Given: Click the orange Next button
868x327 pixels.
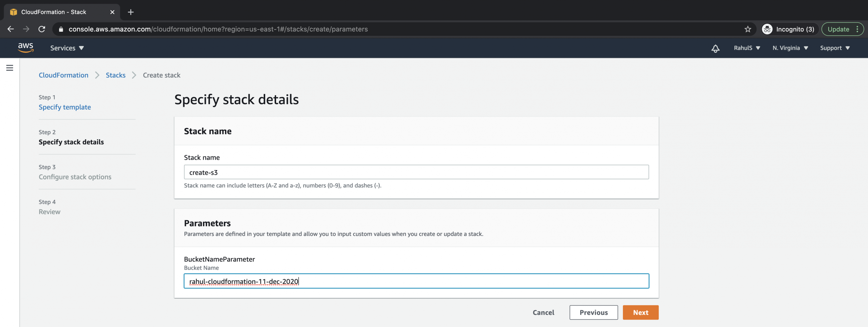Looking at the screenshot, I should 640,313.
